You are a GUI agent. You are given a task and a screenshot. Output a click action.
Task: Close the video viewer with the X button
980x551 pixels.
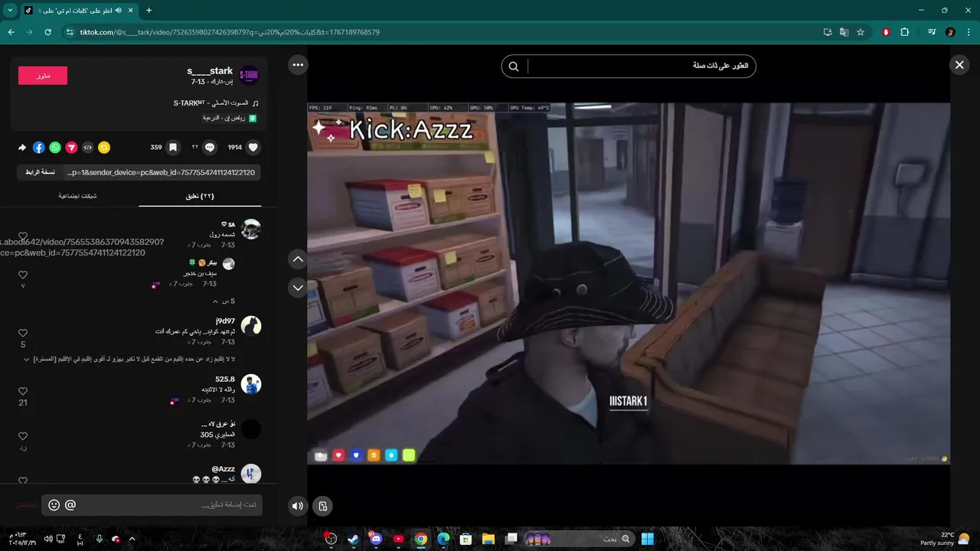pos(959,65)
